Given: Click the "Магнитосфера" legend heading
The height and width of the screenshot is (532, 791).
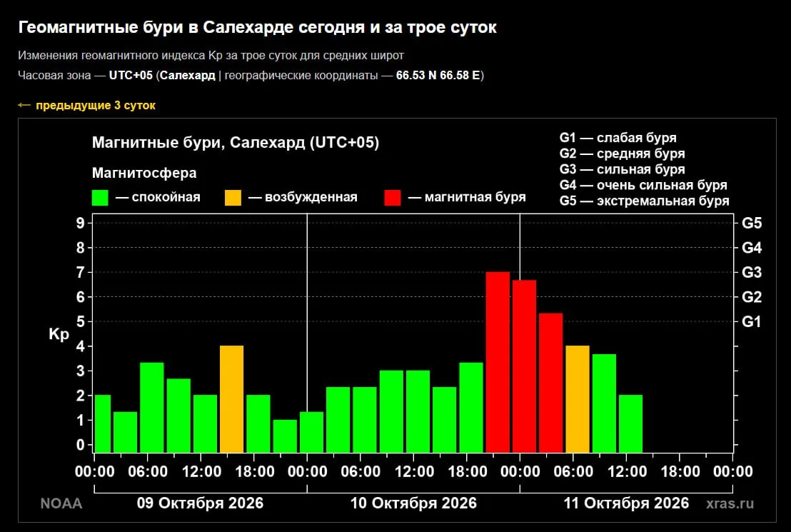Looking at the screenshot, I should point(144,173).
